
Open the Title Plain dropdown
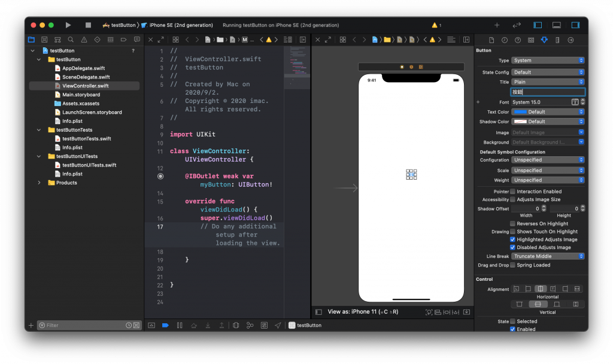(x=548, y=81)
